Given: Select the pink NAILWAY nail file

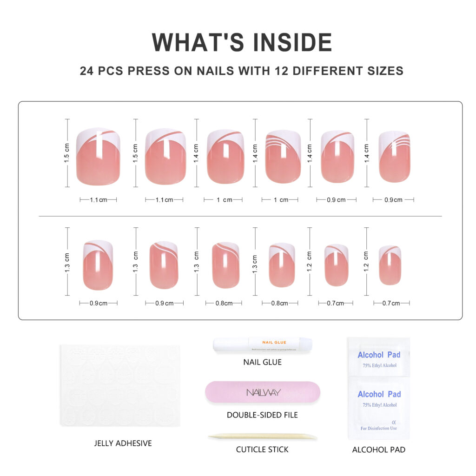Looking at the screenshot, I should [263, 392].
